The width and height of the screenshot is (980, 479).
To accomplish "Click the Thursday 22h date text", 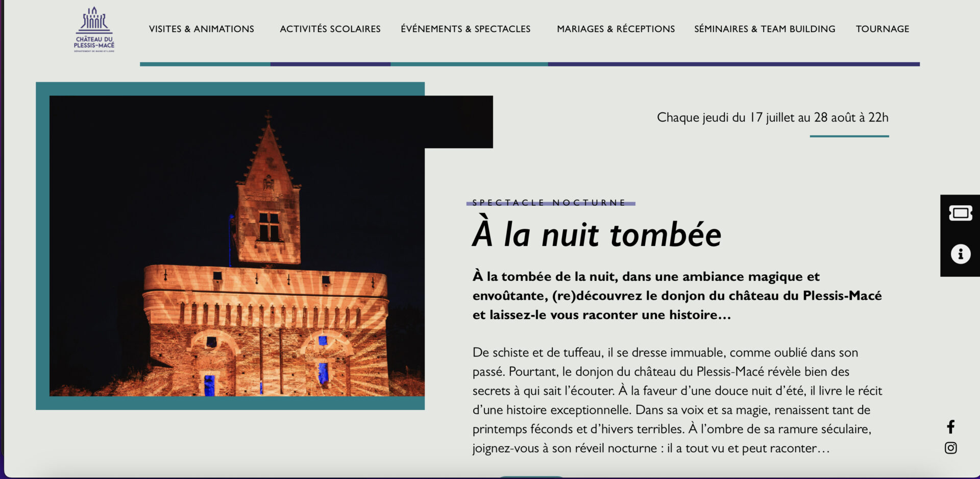I will [x=772, y=117].
